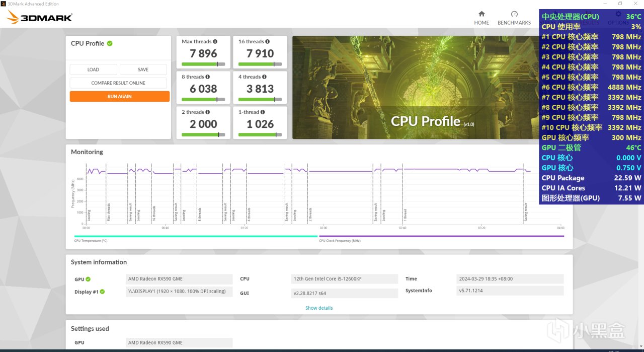
Task: Click the GPU field in System information
Action: click(179, 279)
